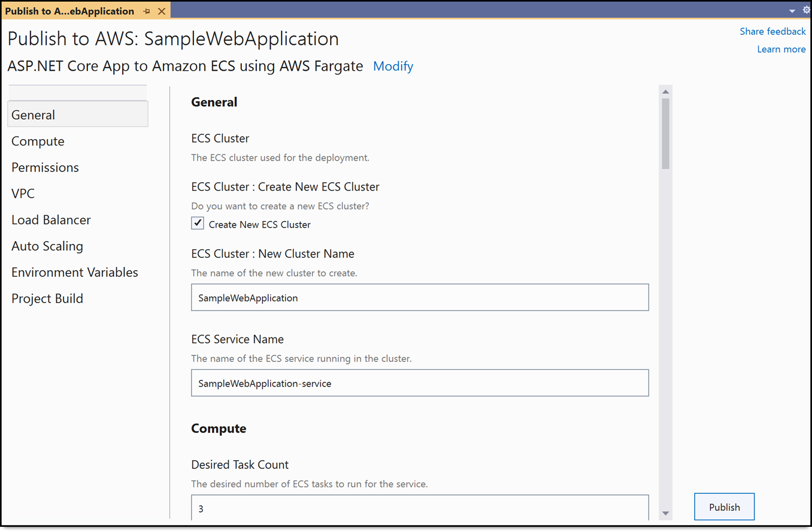Viewport: 812px width, 531px height.
Task: Click the vertical scrollbar thumb
Action: pos(665,134)
